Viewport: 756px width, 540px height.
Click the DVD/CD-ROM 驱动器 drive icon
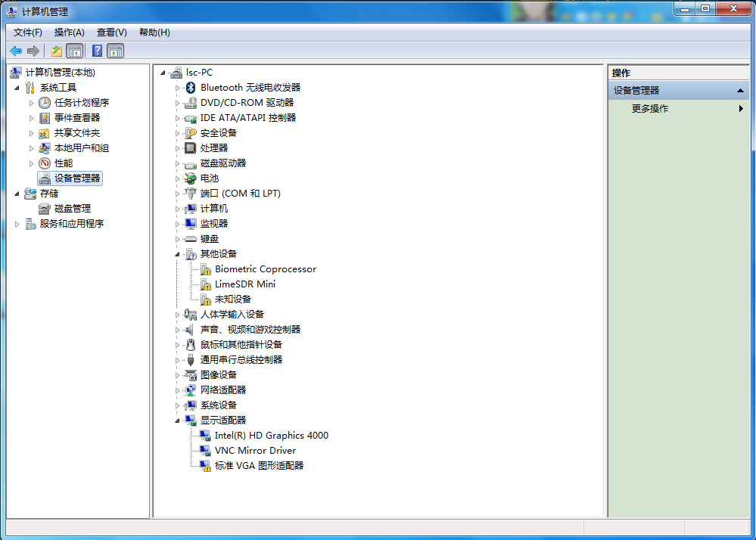191,103
